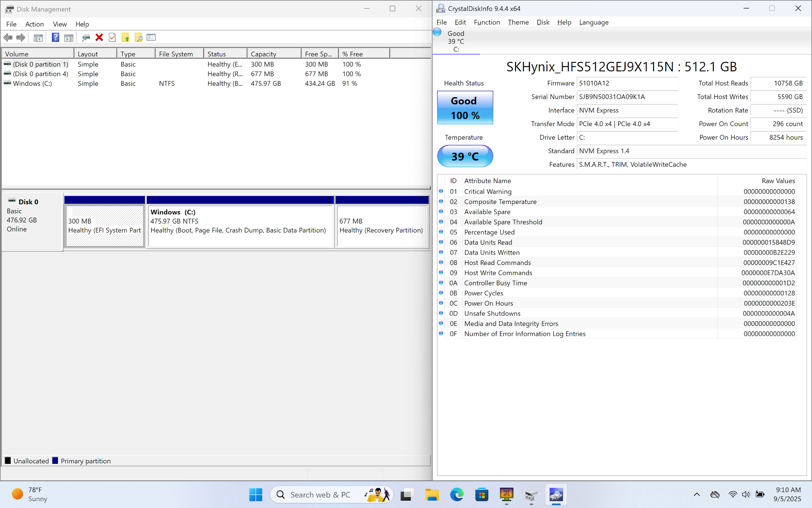This screenshot has width=812, height=508.
Task: Show hidden icons in system tray
Action: [697, 494]
